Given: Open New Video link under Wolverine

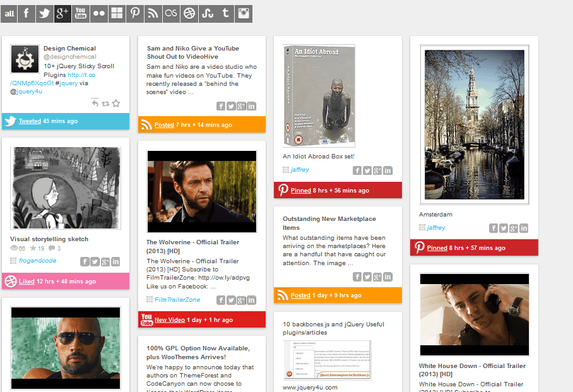Looking at the screenshot, I should 170,320.
